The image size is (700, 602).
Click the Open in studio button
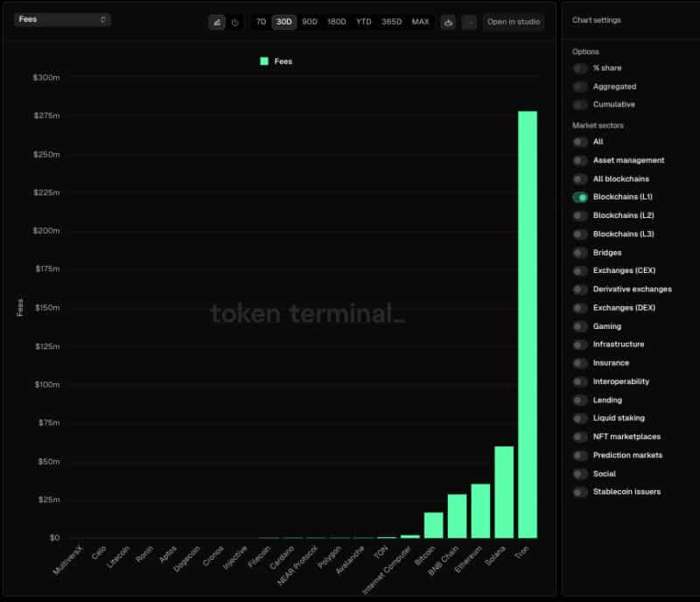click(x=514, y=21)
